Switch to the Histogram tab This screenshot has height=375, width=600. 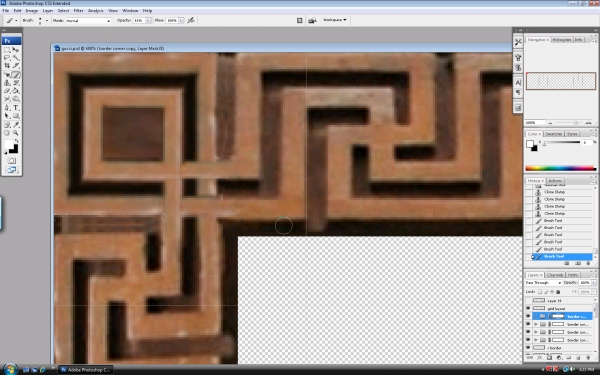(x=562, y=40)
